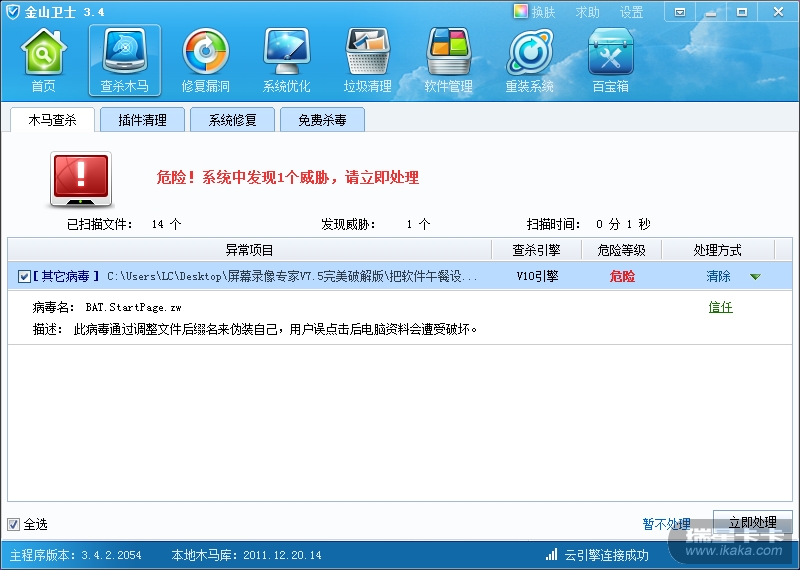Select the 查杀木马 trojan scan icon
This screenshot has width=800, height=570.
pos(124,60)
